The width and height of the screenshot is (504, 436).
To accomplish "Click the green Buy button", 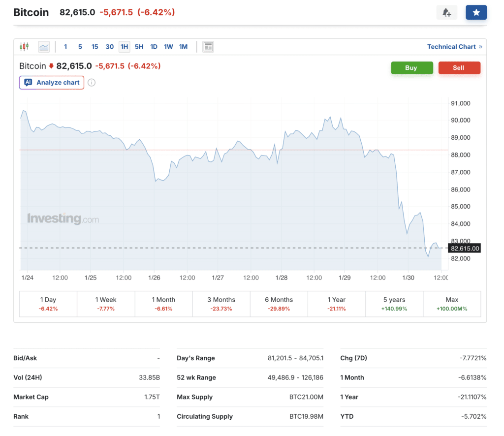I will (412, 67).
